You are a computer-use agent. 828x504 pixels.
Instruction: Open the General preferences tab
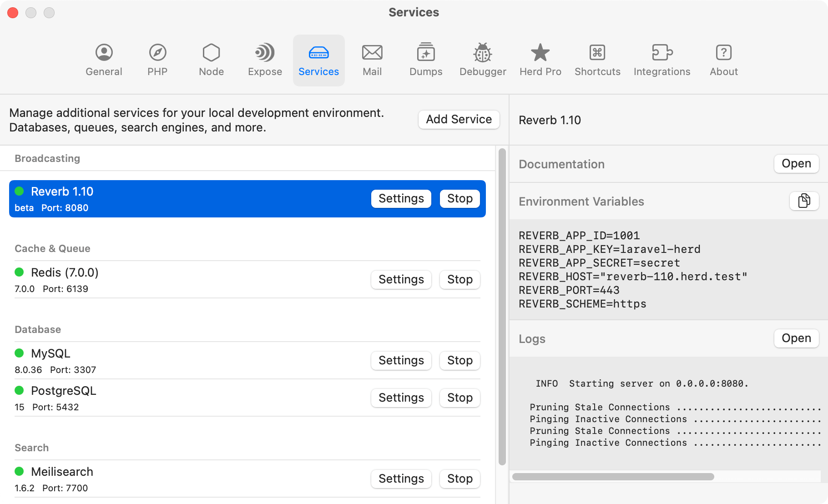coord(104,60)
